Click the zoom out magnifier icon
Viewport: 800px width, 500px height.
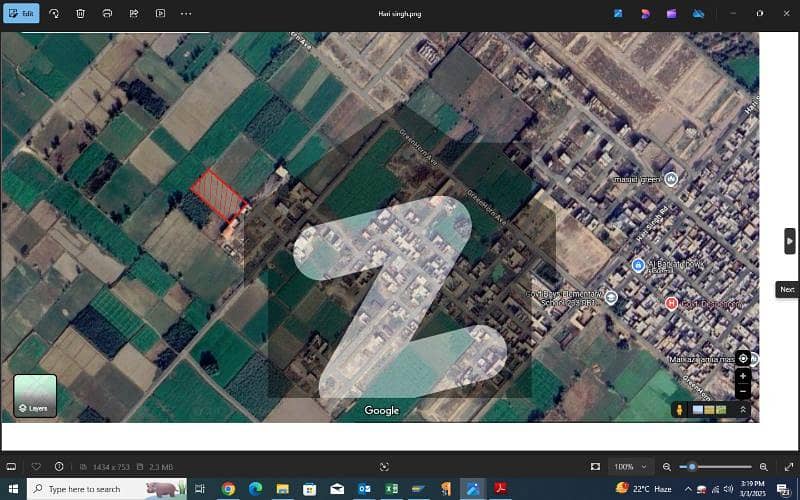coord(667,466)
